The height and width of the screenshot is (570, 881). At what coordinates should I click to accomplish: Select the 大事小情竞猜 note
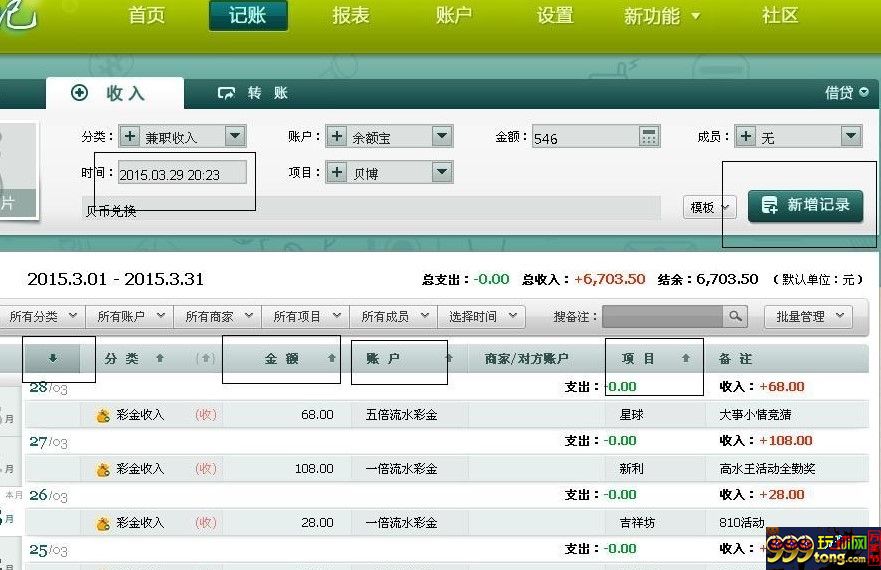[755, 415]
